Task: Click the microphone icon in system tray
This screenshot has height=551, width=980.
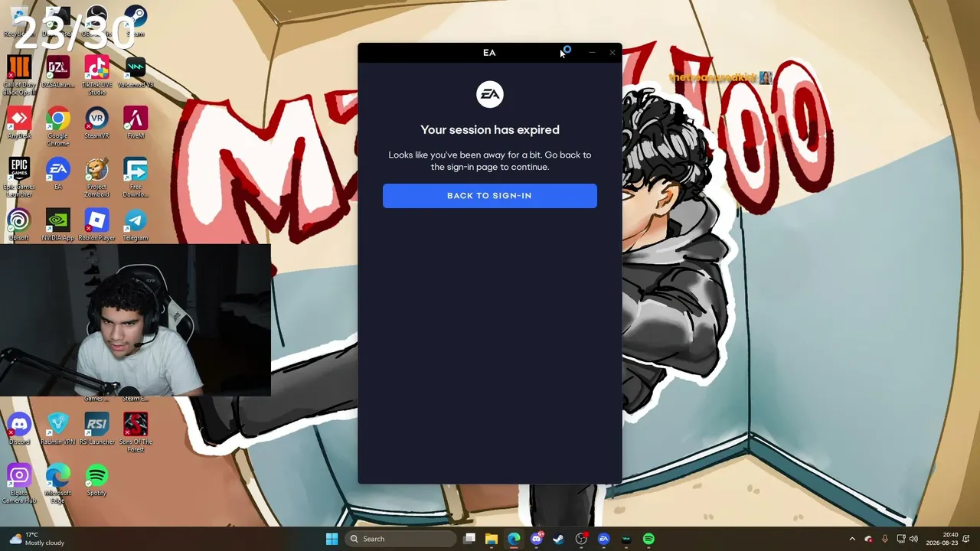Action: tap(885, 539)
